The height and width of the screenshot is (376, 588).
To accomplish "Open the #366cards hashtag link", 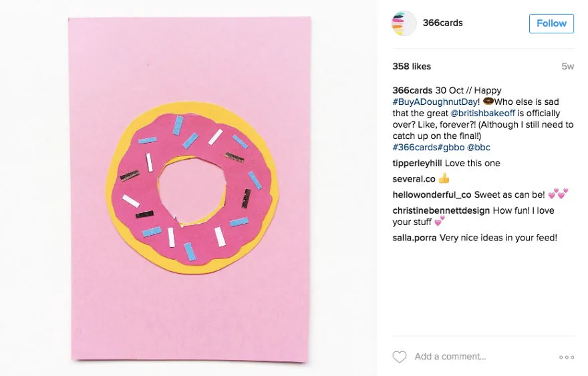I will [x=415, y=148].
